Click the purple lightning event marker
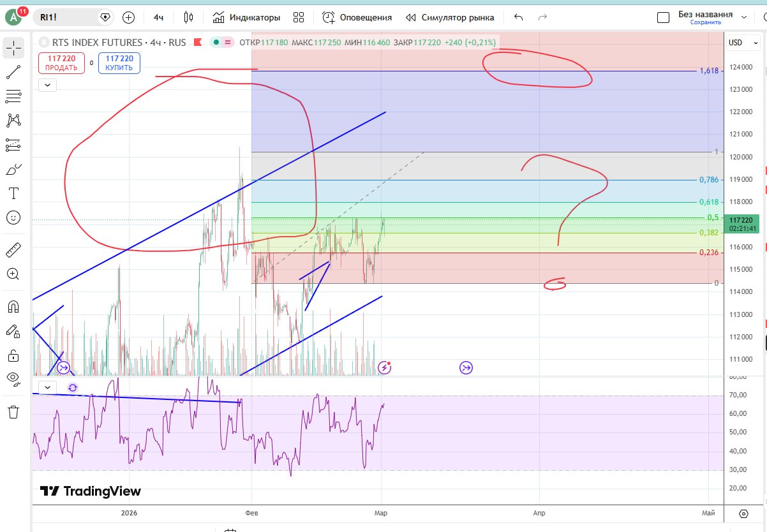This screenshot has width=767, height=532. [384, 367]
